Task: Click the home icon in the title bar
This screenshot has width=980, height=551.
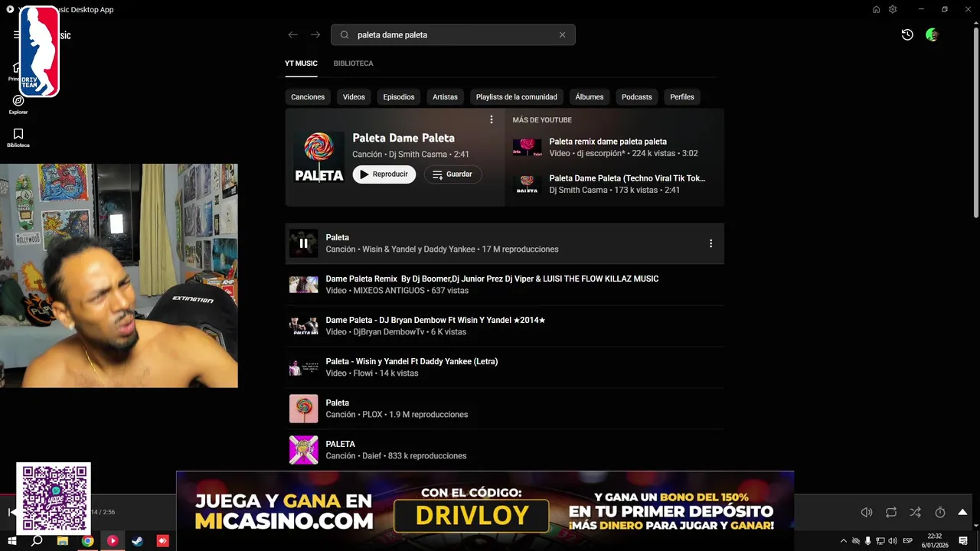Action: [x=876, y=9]
